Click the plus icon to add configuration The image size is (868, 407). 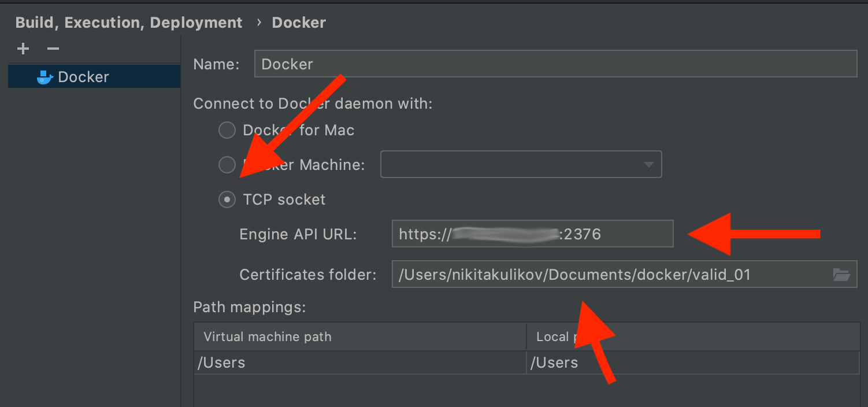23,49
